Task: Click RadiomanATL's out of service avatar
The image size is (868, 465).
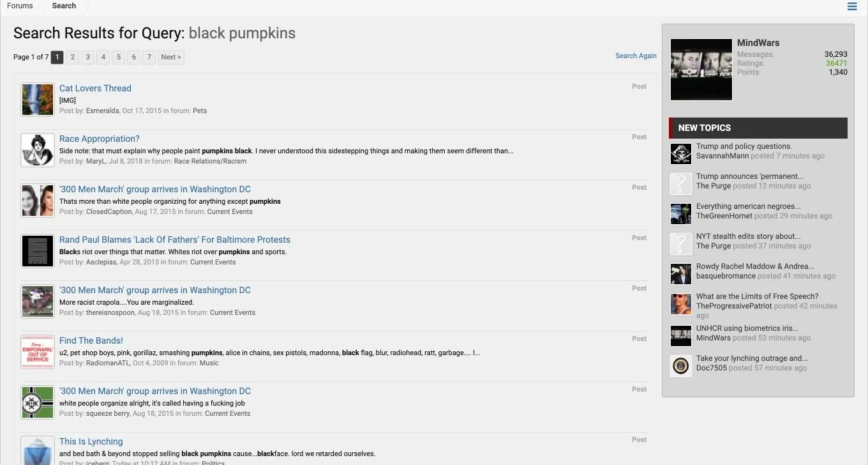Action: coord(38,352)
